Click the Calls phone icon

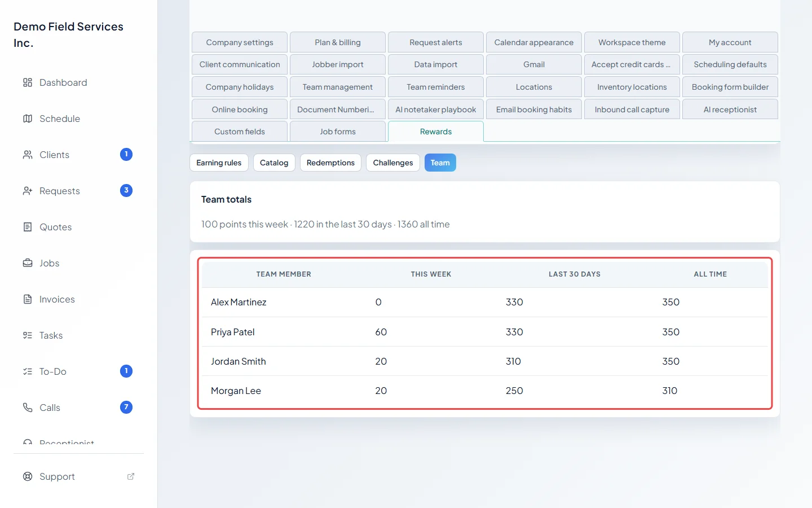click(x=28, y=408)
